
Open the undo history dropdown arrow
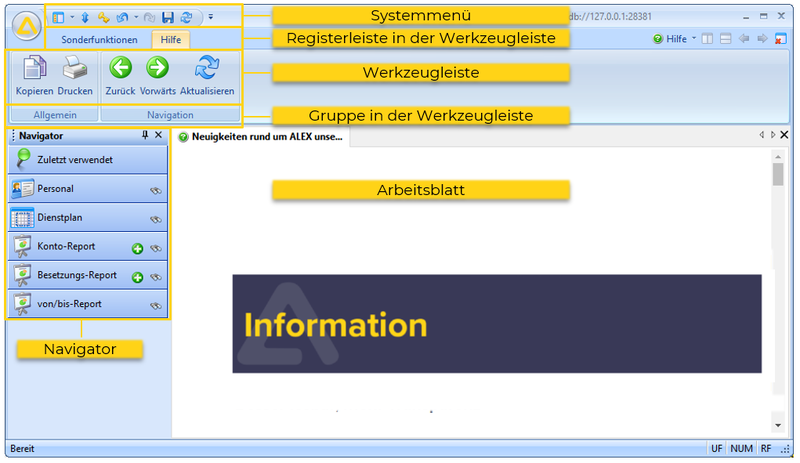[136, 17]
